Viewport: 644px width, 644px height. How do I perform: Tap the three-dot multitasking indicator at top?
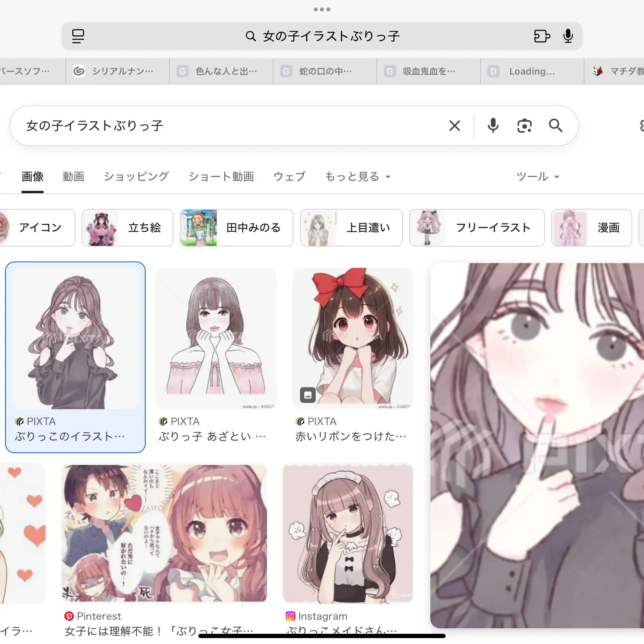coord(322,9)
